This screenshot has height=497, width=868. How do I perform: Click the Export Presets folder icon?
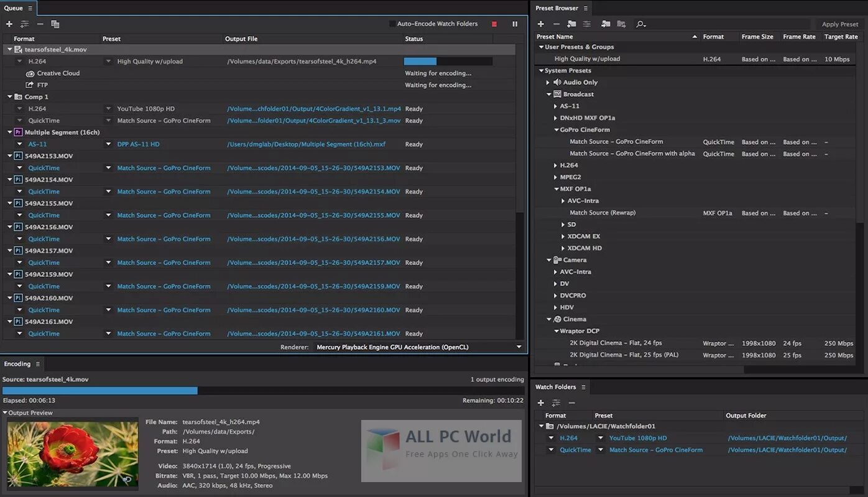tap(621, 24)
